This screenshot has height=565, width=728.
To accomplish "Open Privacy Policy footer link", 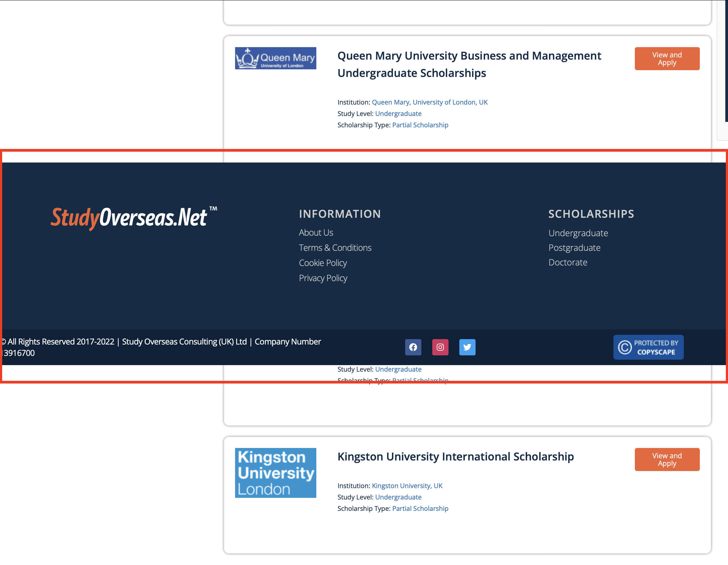I will (323, 278).
